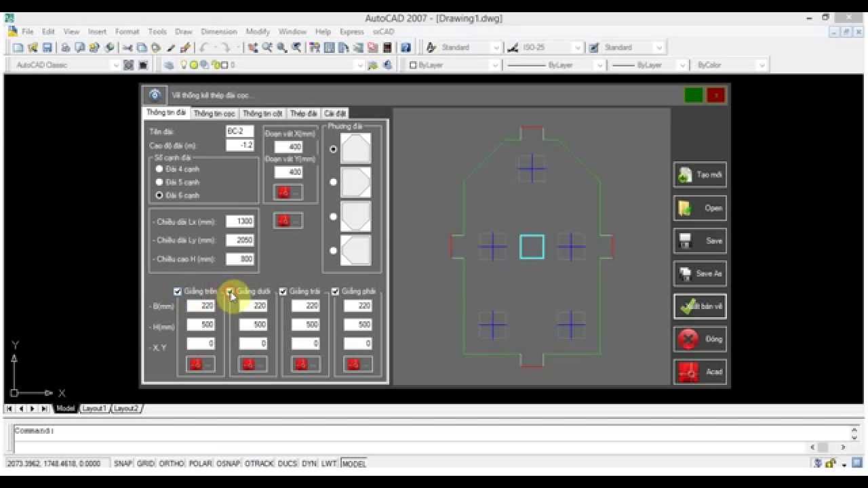This screenshot has width=868, height=488.
Task: Click the Workspace settings gear icon
Action: point(129,65)
